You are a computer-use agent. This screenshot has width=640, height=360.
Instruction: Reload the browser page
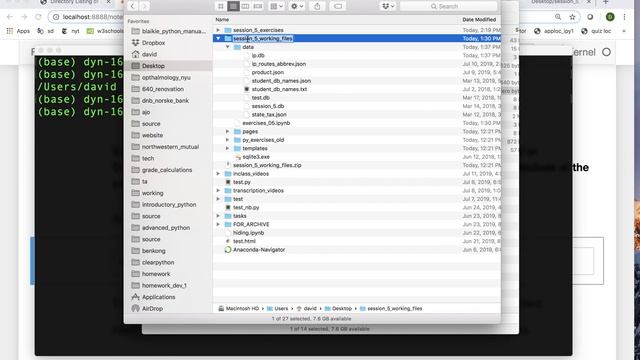tap(38, 17)
